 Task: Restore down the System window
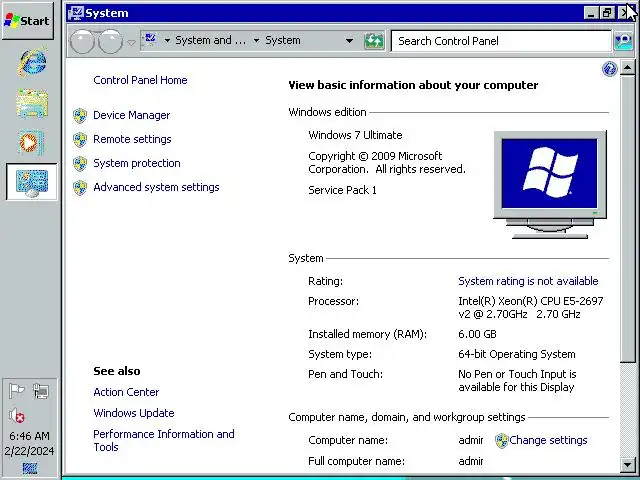click(607, 13)
